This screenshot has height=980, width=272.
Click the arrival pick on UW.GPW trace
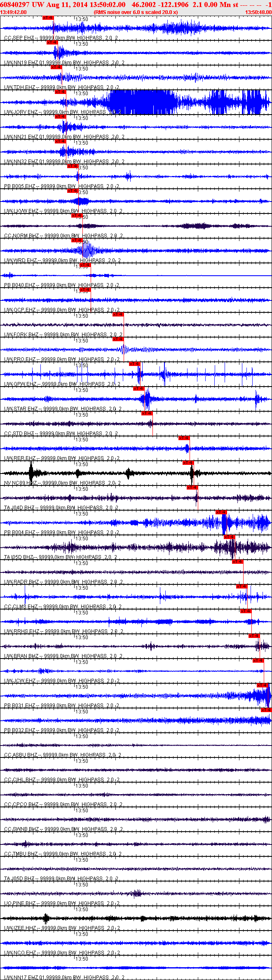[x=134, y=364]
